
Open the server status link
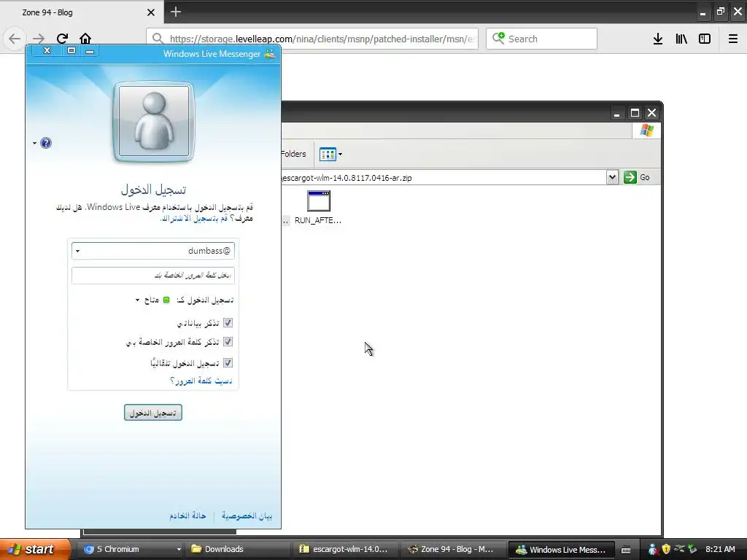[x=187, y=516]
